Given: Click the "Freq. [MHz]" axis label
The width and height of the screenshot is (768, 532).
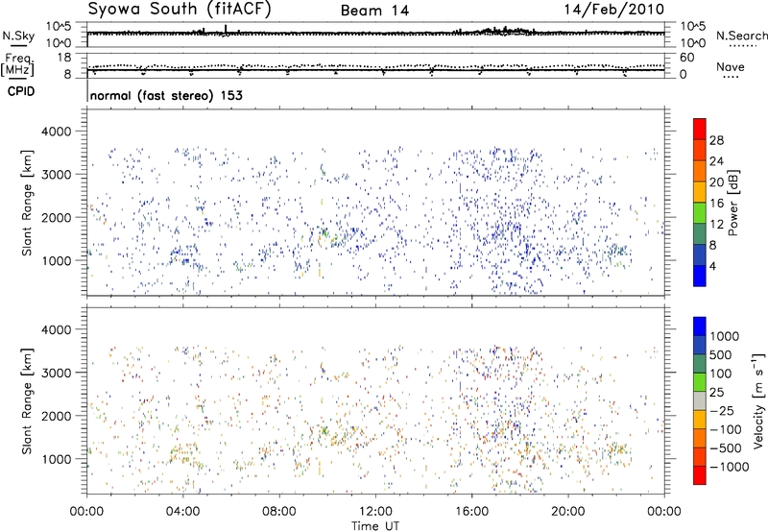Looking at the screenshot, I should point(17,65).
